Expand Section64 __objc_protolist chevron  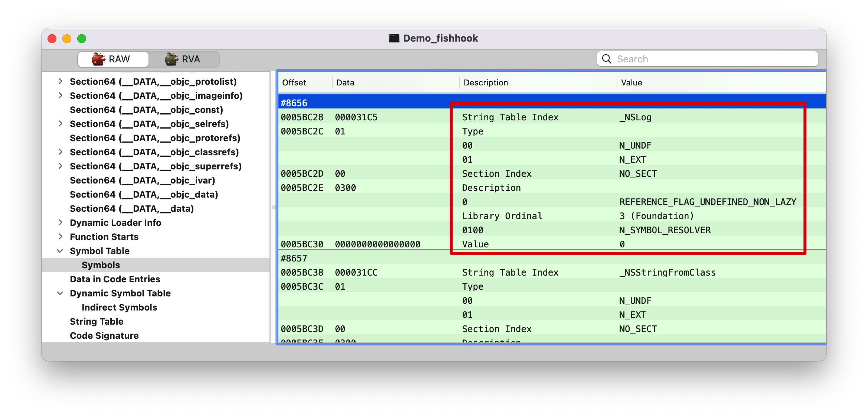pyautogui.click(x=60, y=82)
